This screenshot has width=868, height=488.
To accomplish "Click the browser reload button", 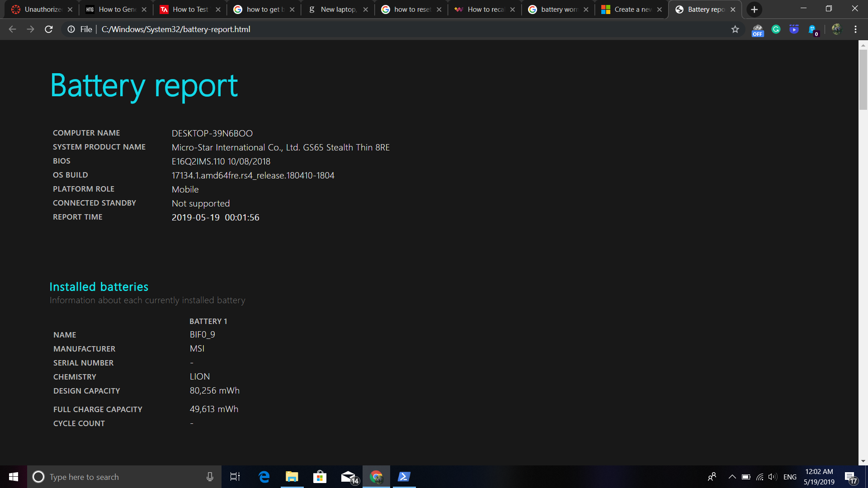I will coord(49,29).
